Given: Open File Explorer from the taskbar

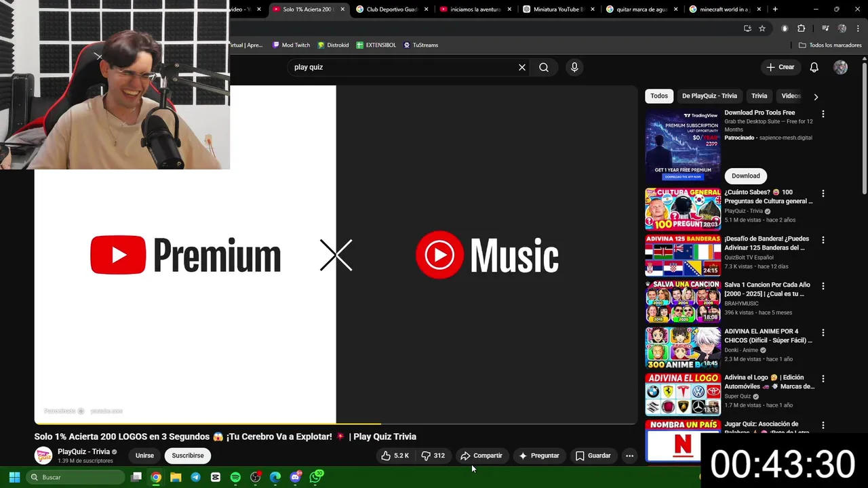Looking at the screenshot, I should 176,477.
